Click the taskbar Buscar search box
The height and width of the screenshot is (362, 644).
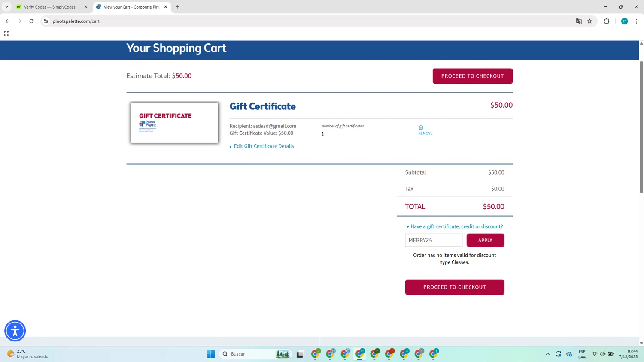pyautogui.click(x=256, y=354)
